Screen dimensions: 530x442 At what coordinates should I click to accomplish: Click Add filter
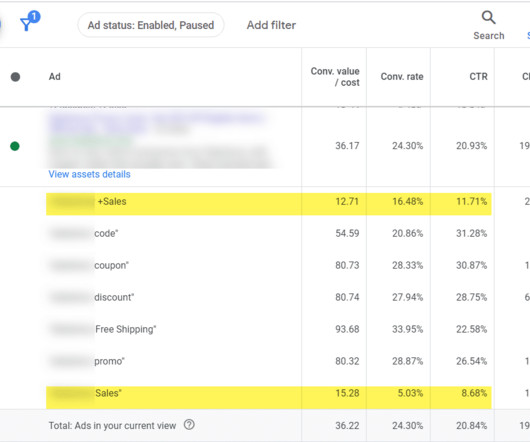coord(271,25)
